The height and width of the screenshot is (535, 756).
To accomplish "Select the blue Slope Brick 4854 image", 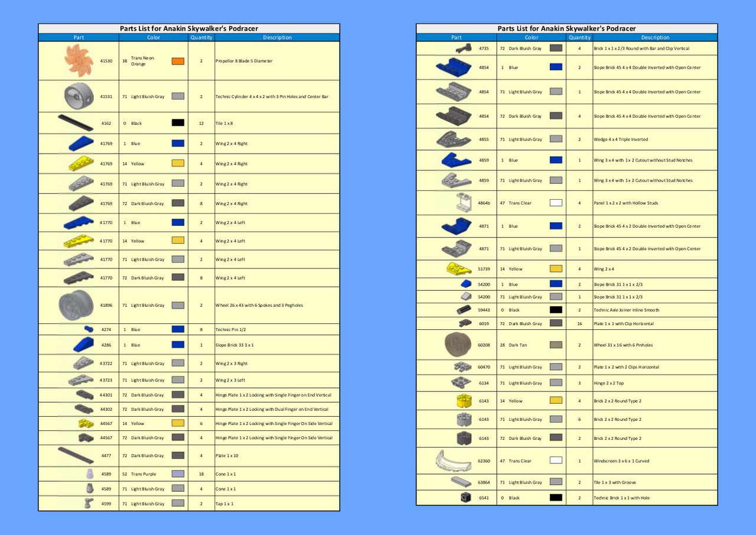I will coord(453,67).
